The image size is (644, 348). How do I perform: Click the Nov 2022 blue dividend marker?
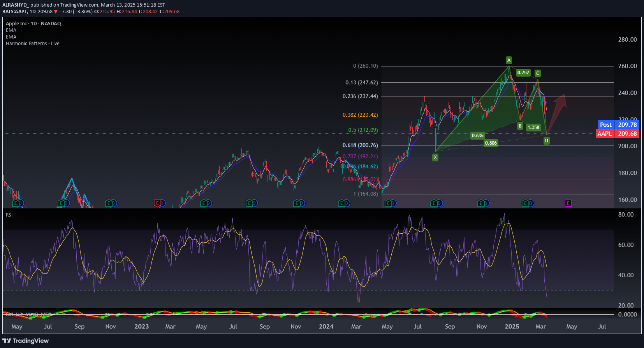click(114, 203)
